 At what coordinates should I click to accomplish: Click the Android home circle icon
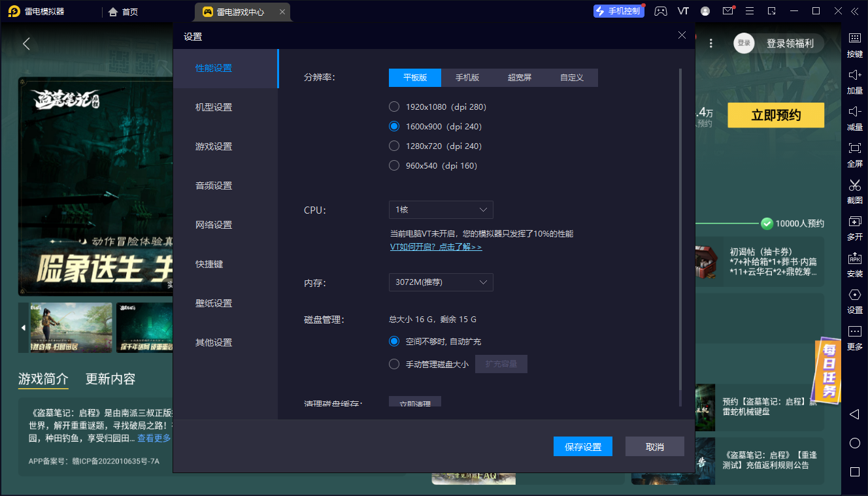(854, 443)
